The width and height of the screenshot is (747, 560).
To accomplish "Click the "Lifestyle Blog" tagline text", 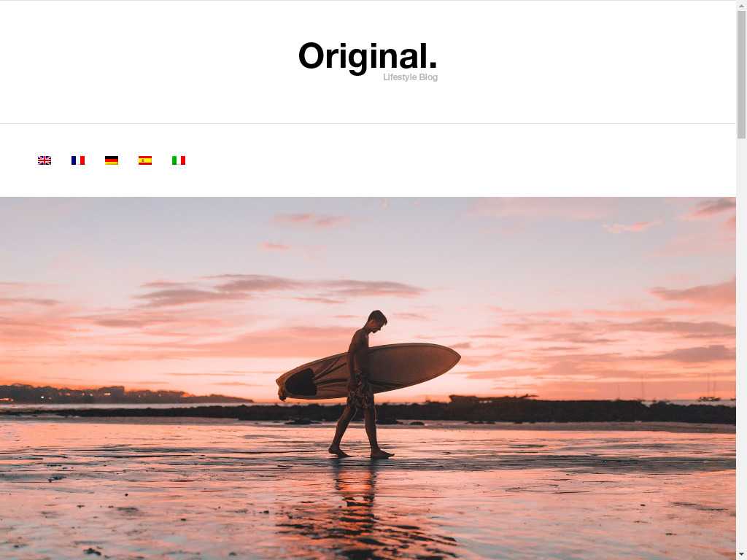I will 410,77.
